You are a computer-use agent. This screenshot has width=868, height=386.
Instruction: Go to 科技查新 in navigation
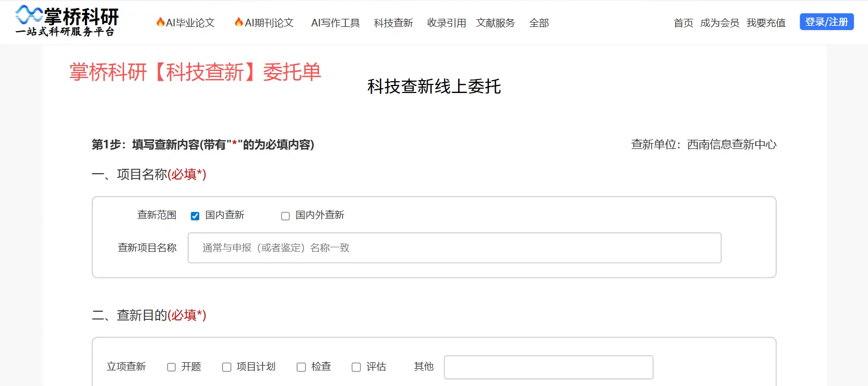(x=394, y=23)
